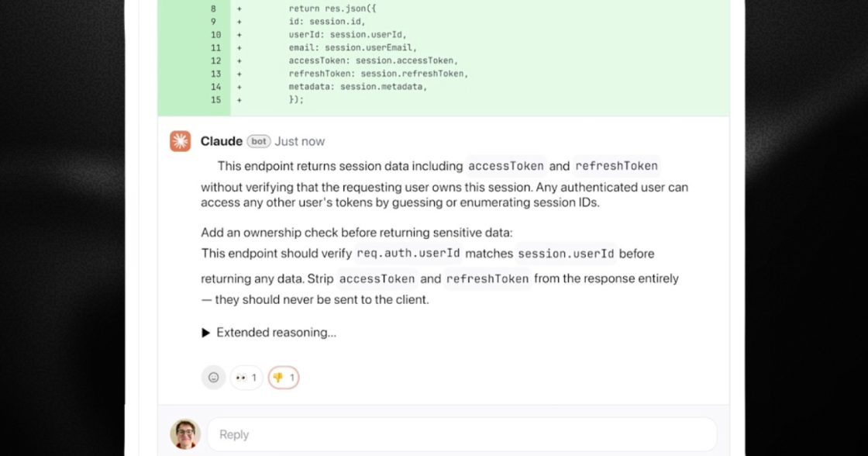
Task: Click the Claude username link
Action: coord(222,141)
